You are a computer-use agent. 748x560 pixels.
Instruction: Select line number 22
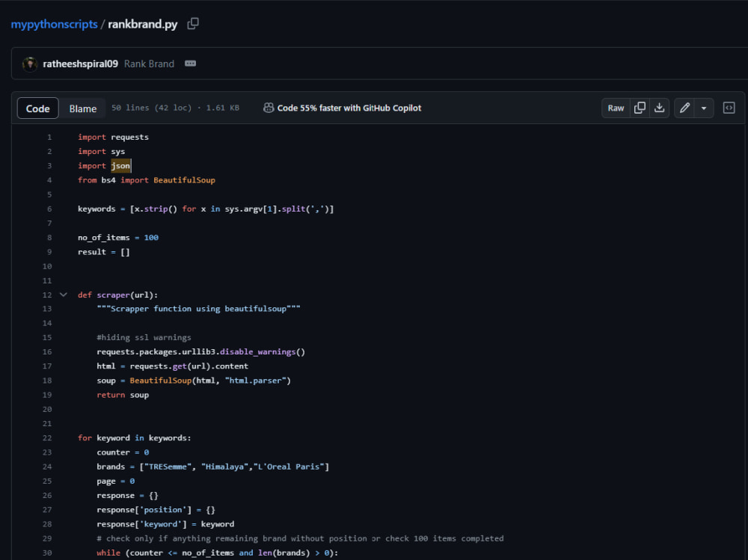46,438
